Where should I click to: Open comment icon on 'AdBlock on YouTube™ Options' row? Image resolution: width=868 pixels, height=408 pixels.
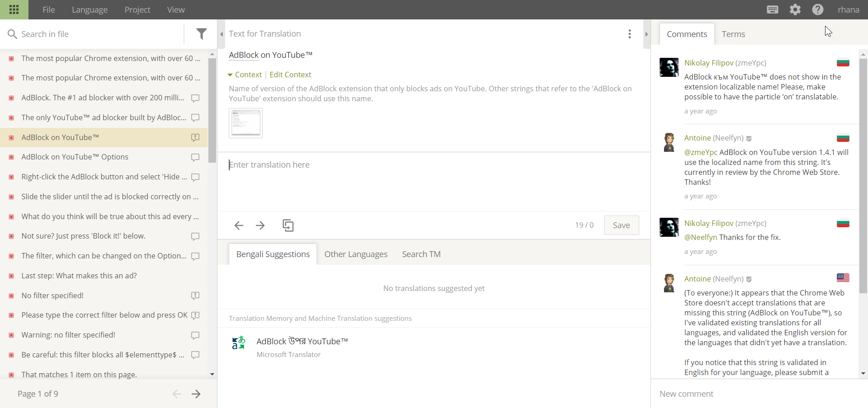coord(195,157)
